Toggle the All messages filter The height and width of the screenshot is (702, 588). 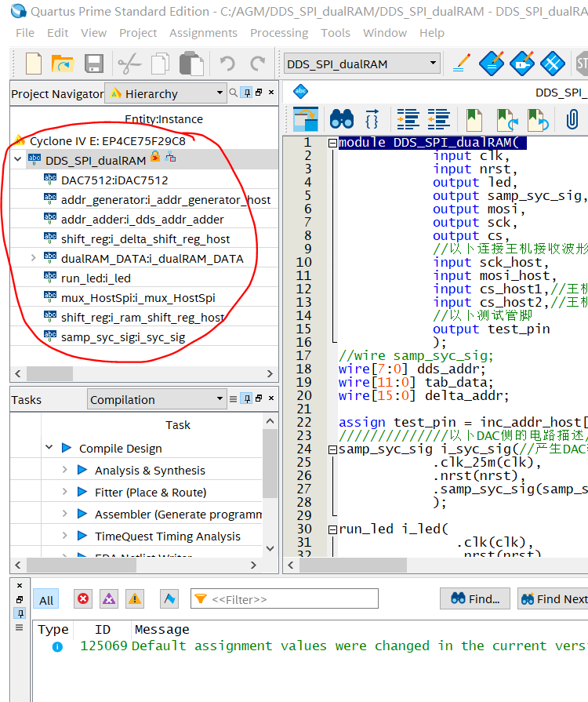click(x=45, y=600)
